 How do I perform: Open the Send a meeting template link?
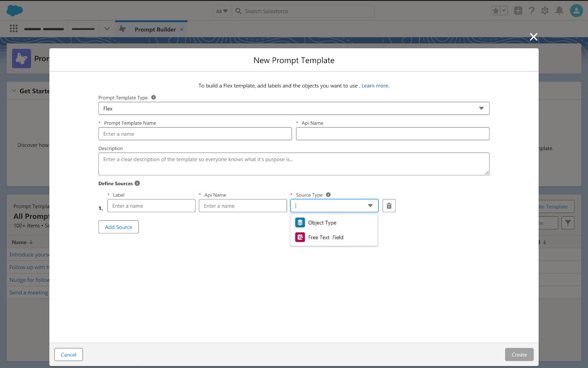(x=29, y=293)
